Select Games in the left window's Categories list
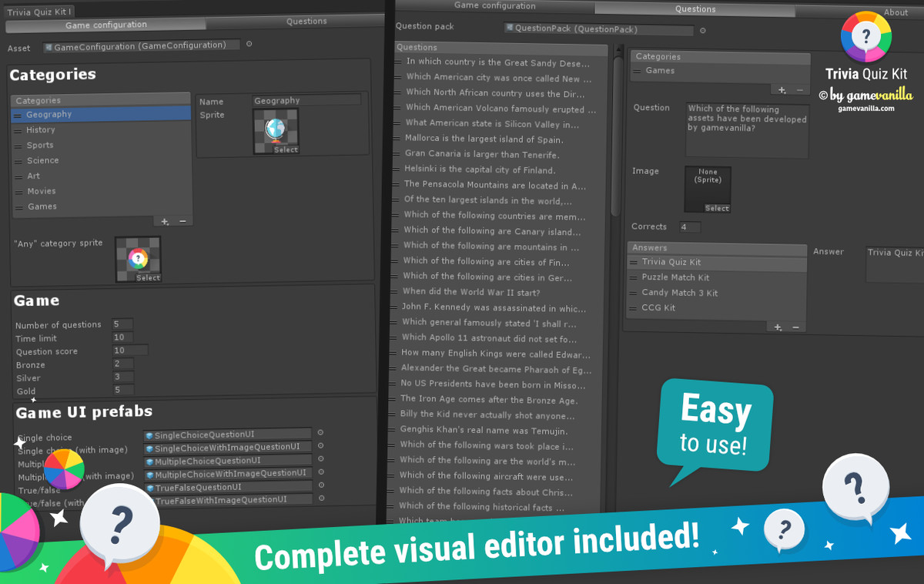Screen dimensions: 924x584 (x=101, y=207)
